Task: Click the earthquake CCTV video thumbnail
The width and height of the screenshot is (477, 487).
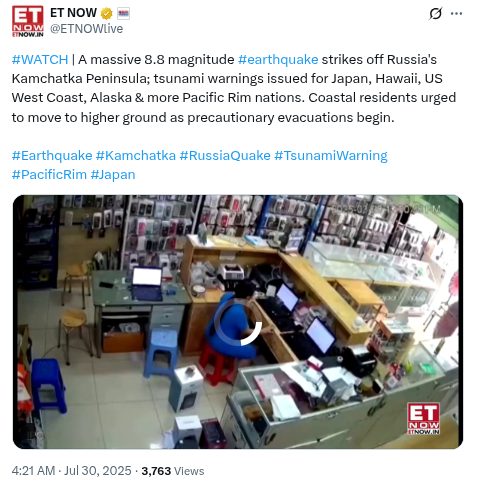Action: (x=238, y=322)
